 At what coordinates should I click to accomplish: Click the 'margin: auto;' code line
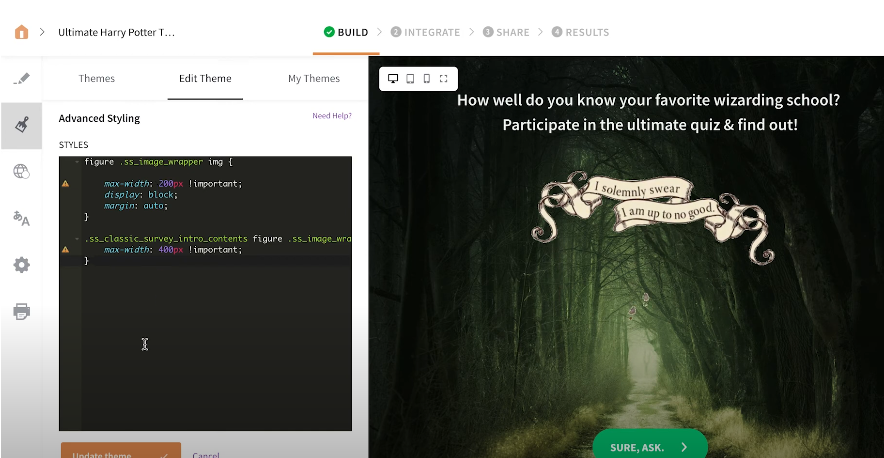pyautogui.click(x=136, y=206)
